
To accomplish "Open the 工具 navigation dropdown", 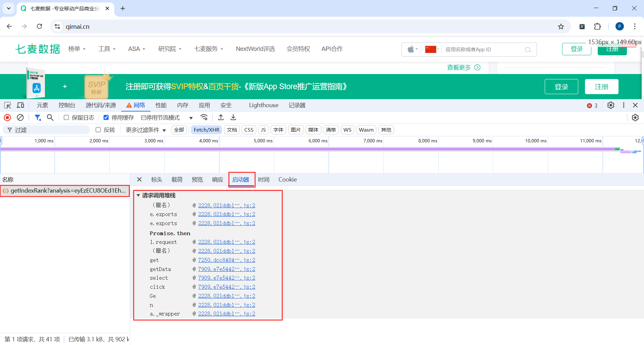I will coord(107,49).
